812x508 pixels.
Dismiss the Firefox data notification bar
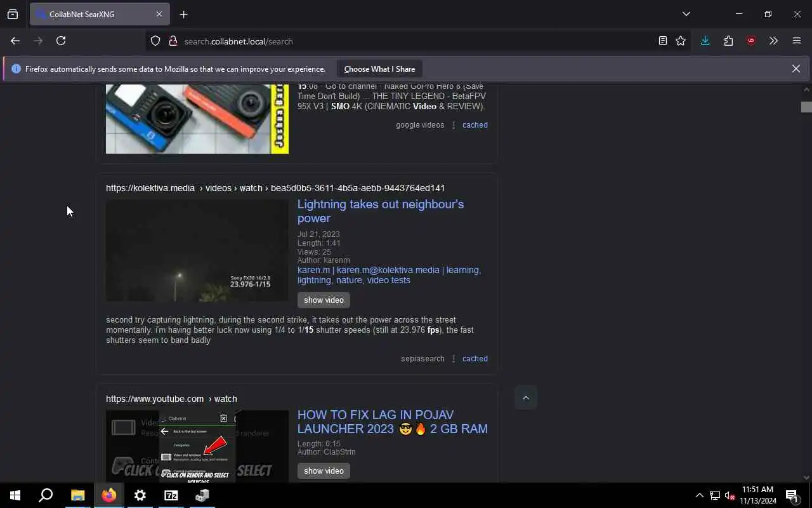click(x=796, y=69)
